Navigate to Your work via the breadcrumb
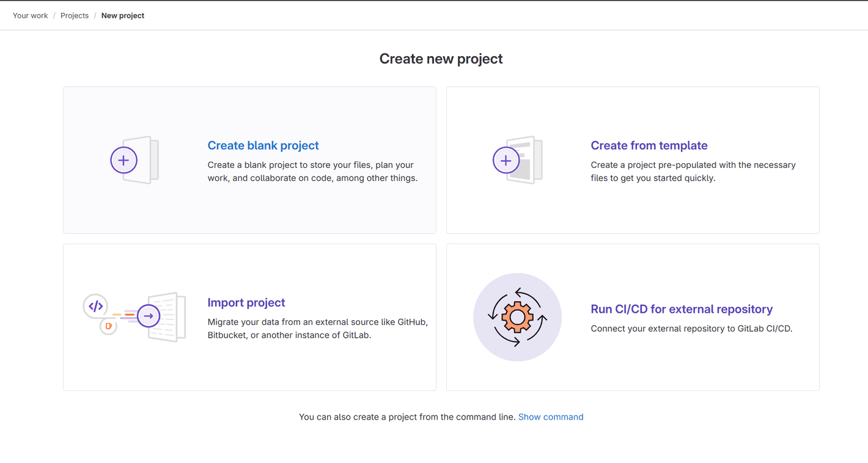 click(30, 15)
